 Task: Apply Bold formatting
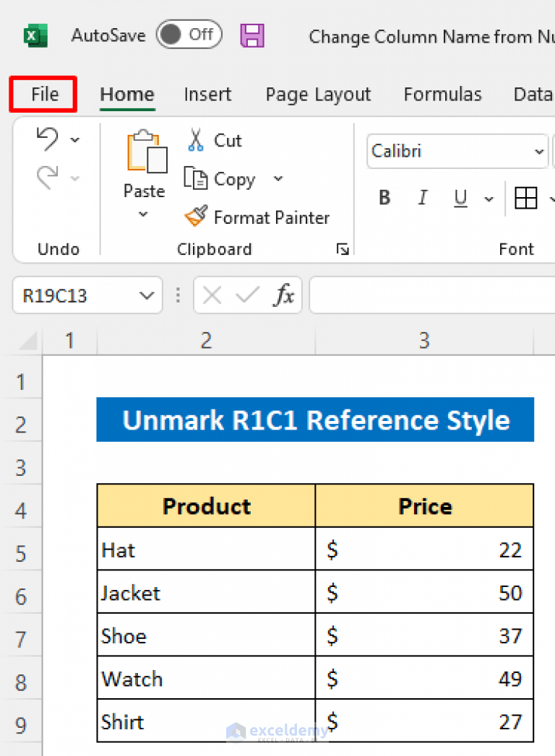coord(384,197)
